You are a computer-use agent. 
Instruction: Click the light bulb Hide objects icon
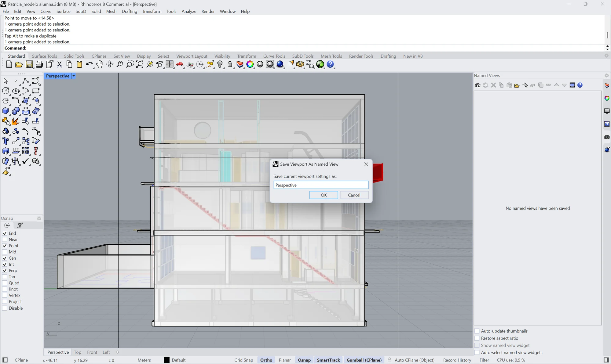coord(220,64)
